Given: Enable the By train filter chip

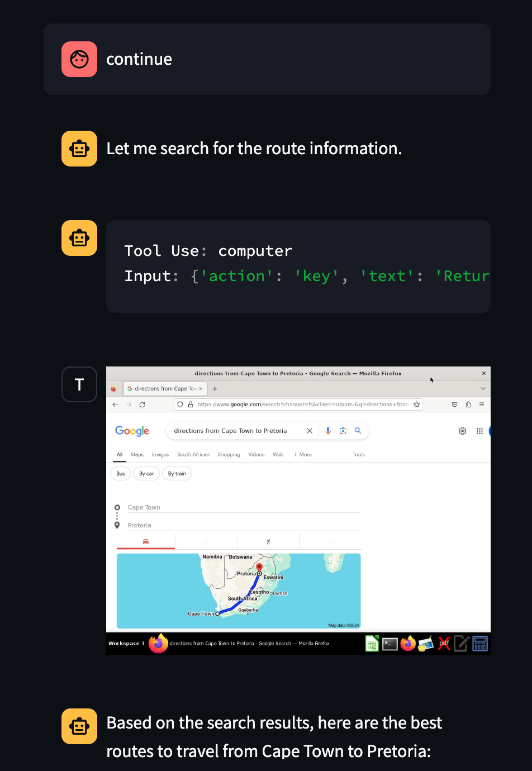Looking at the screenshot, I should click(x=177, y=473).
